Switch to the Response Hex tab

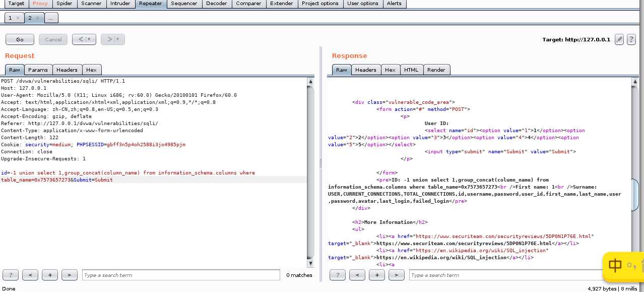pyautogui.click(x=390, y=70)
